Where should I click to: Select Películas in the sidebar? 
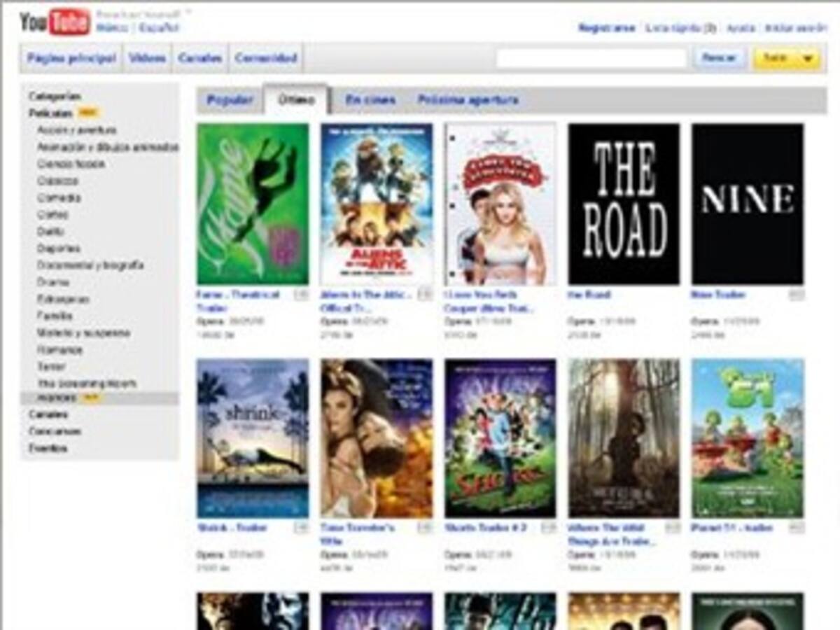50,113
